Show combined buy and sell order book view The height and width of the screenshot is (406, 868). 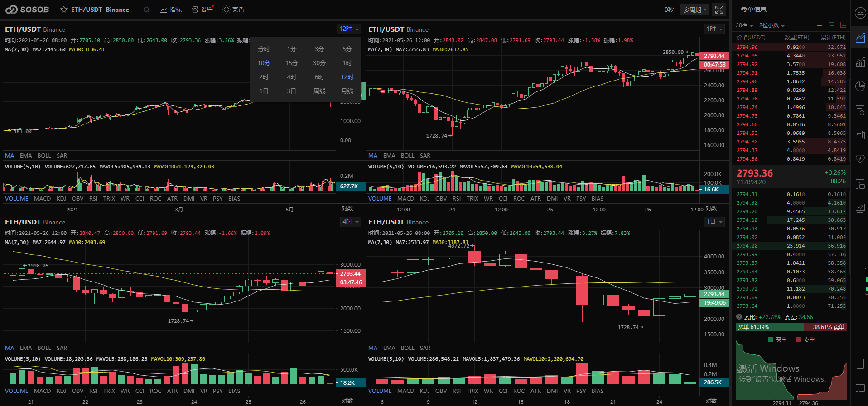coord(820,25)
